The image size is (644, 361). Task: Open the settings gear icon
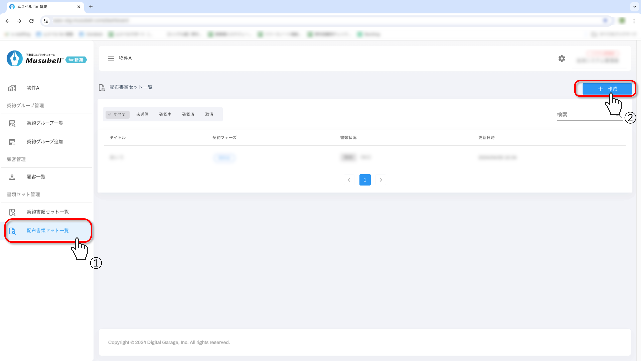coord(561,58)
